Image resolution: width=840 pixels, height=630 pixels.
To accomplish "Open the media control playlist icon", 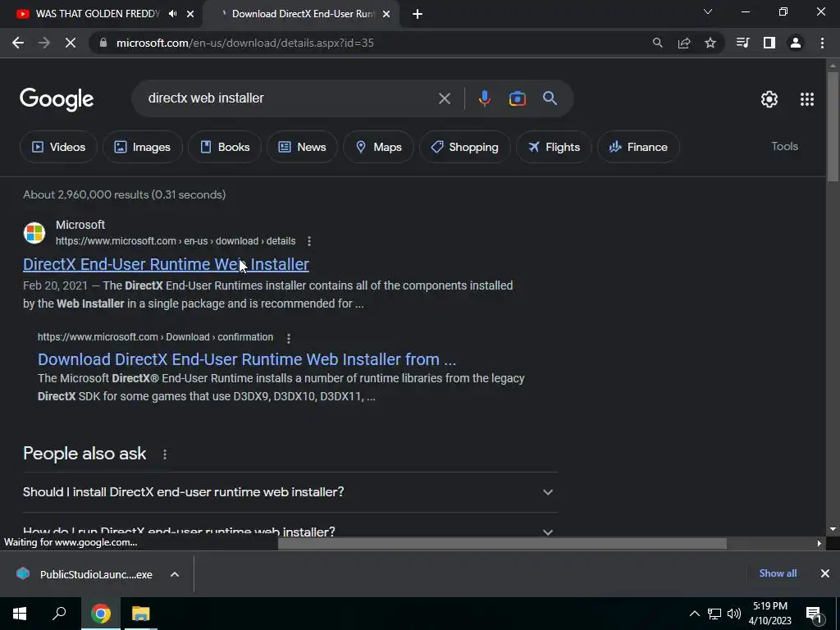I will click(x=742, y=43).
